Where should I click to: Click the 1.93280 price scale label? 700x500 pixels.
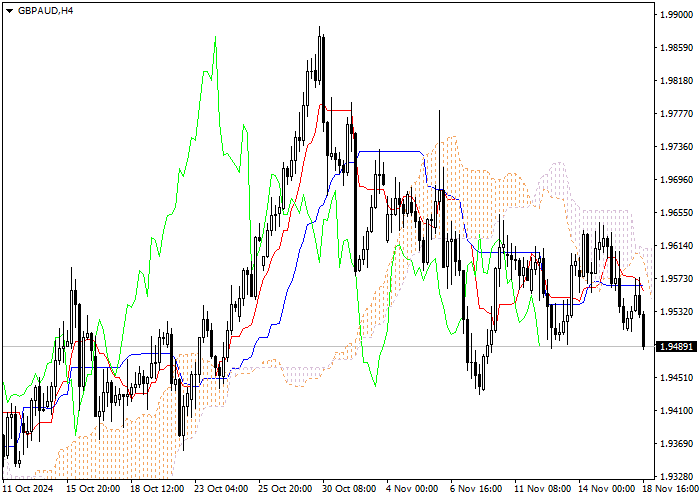click(677, 476)
